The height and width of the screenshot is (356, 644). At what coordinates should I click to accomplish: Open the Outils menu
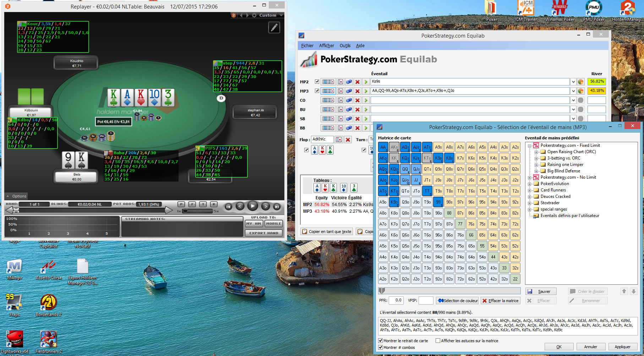(345, 46)
